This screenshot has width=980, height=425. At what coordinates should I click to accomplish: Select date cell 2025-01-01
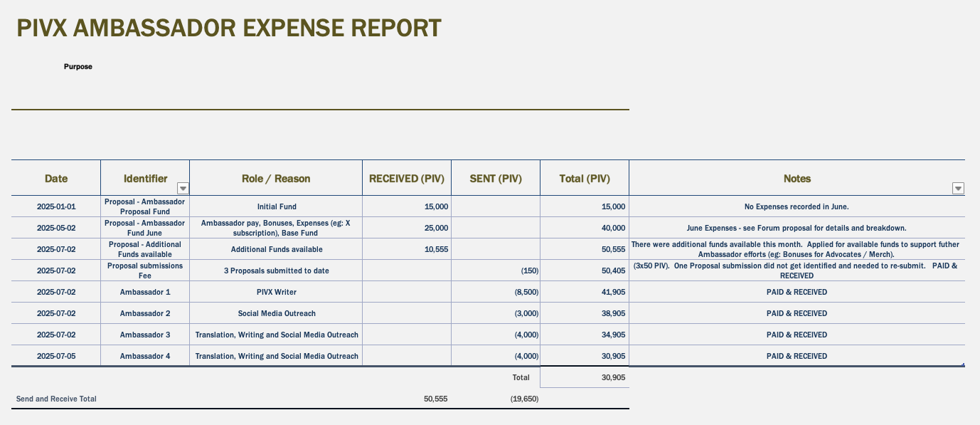56,206
